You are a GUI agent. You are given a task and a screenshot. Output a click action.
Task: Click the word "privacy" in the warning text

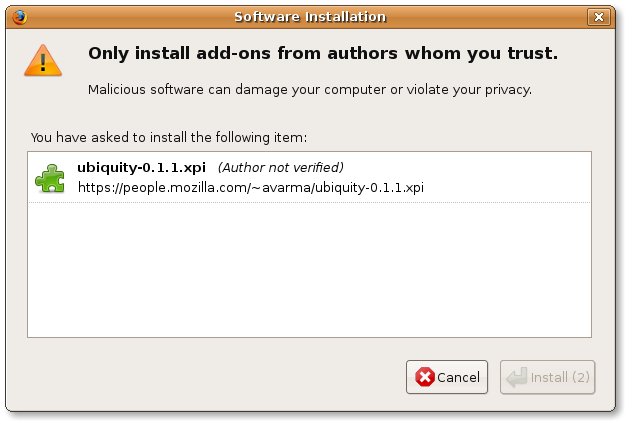click(506, 89)
